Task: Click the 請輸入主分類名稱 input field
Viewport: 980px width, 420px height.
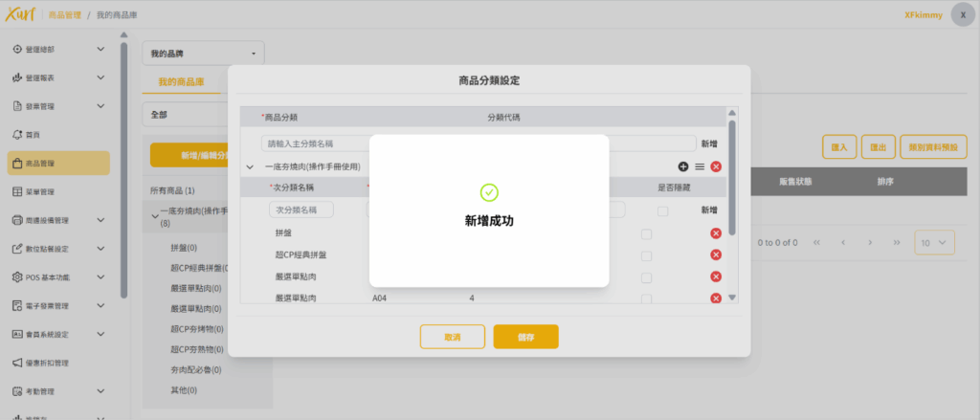Action: [x=316, y=144]
